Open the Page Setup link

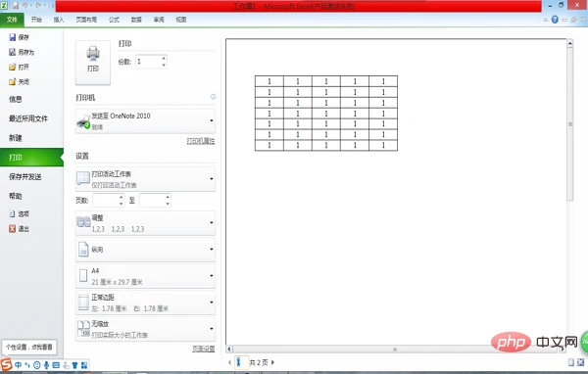[x=203, y=349]
